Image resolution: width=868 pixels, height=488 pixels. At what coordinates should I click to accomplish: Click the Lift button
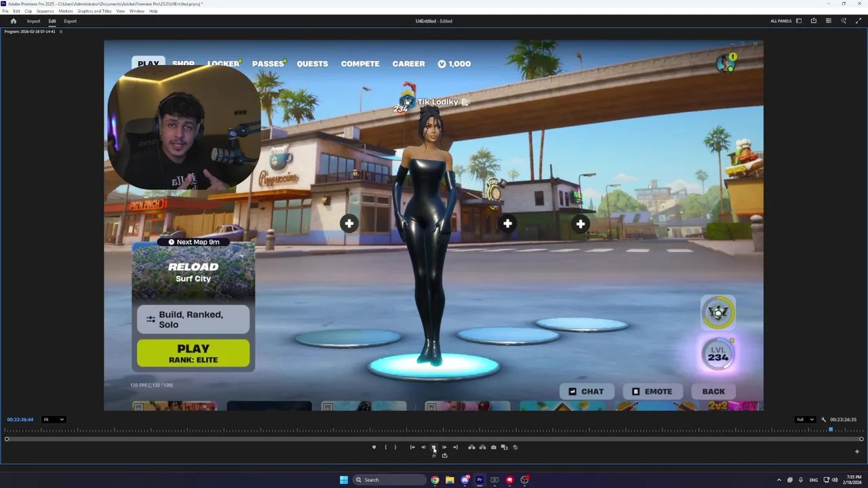(471, 447)
